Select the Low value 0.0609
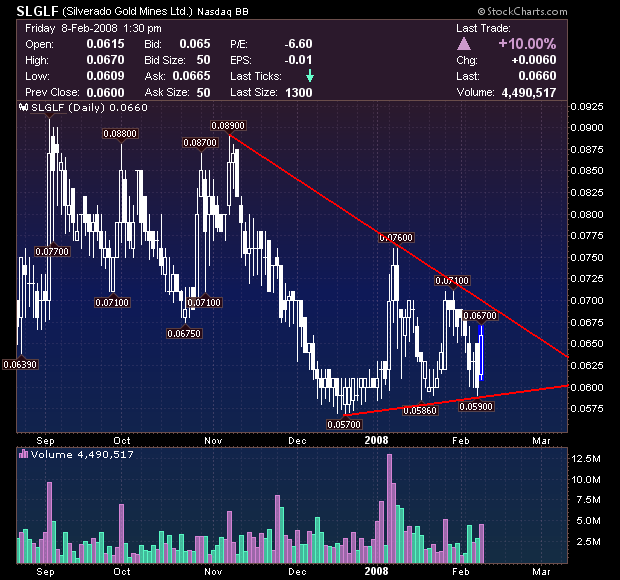The image size is (620, 580). point(106,76)
